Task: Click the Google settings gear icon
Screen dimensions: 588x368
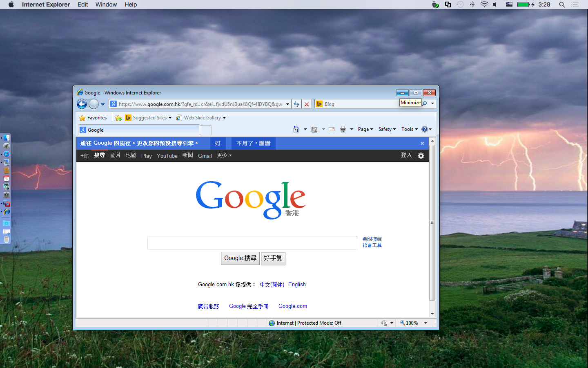Action: tap(421, 155)
